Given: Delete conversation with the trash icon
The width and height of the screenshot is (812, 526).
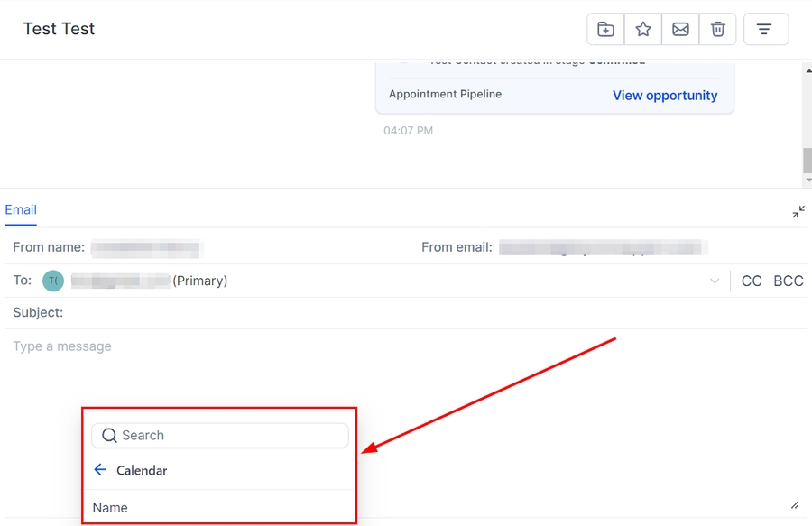Looking at the screenshot, I should (x=718, y=29).
